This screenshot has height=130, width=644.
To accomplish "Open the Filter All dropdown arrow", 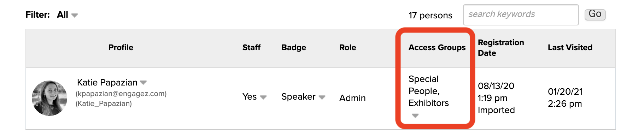I will point(75,15).
